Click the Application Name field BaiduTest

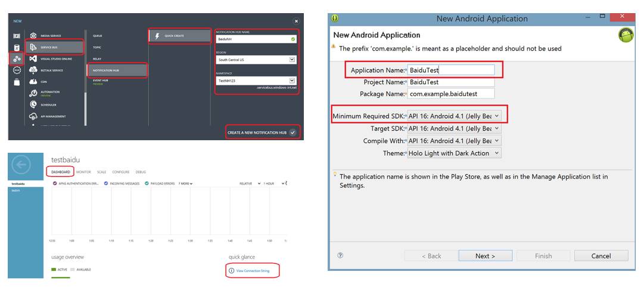click(451, 70)
